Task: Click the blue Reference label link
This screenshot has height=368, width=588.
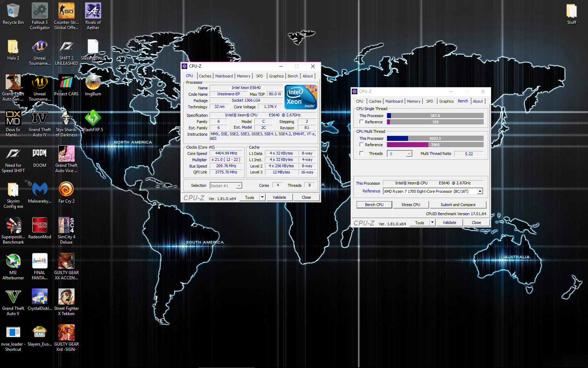Action: point(371,191)
